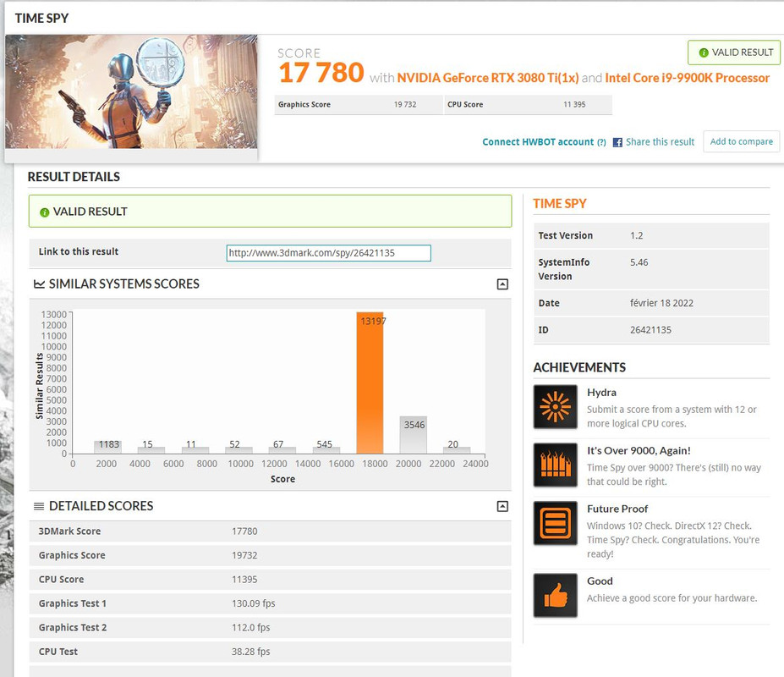Click 3DMark Score value 17780
The width and height of the screenshot is (784, 677).
pos(244,531)
